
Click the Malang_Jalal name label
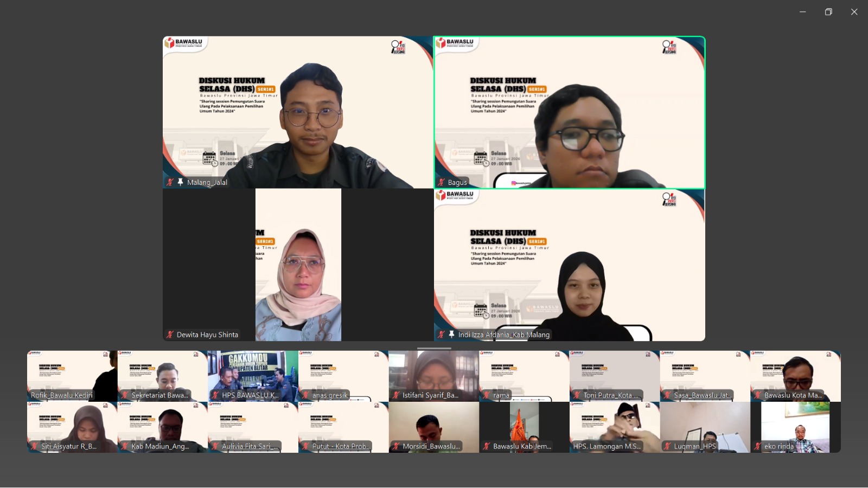(x=207, y=182)
